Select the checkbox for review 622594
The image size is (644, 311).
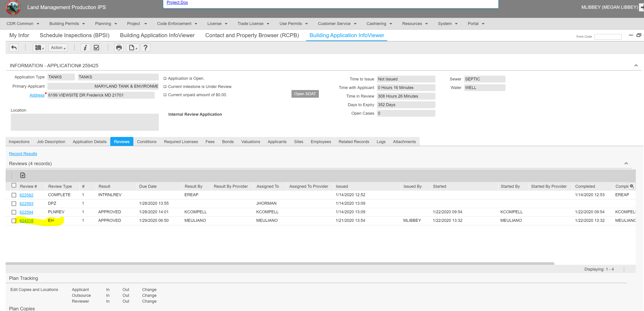coord(14,212)
